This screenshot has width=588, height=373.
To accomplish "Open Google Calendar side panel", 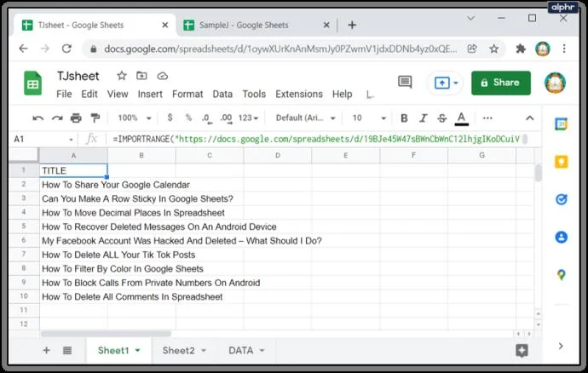I will (x=561, y=124).
